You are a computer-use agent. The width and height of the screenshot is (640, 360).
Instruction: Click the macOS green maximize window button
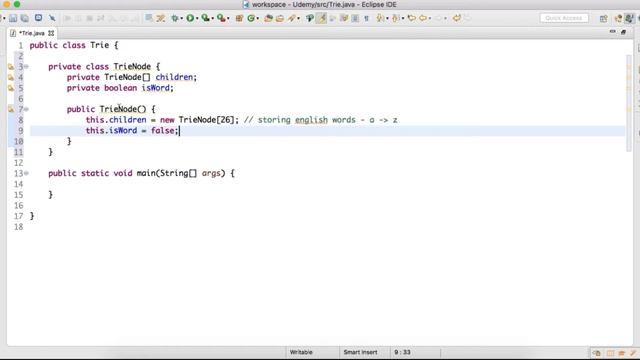coord(17,4)
